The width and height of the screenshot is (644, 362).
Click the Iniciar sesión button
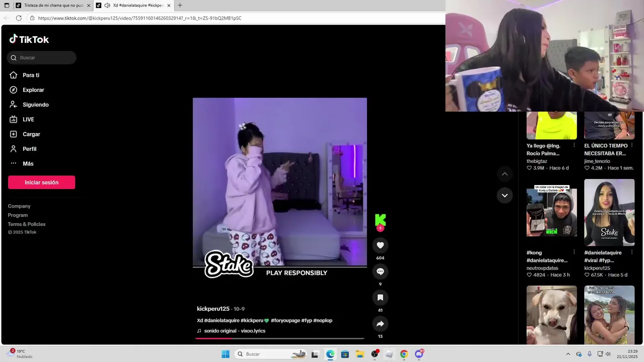[41, 183]
